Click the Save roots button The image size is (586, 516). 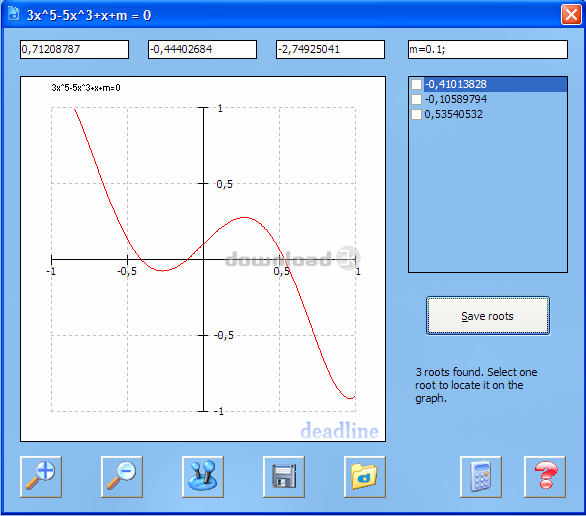click(x=488, y=316)
